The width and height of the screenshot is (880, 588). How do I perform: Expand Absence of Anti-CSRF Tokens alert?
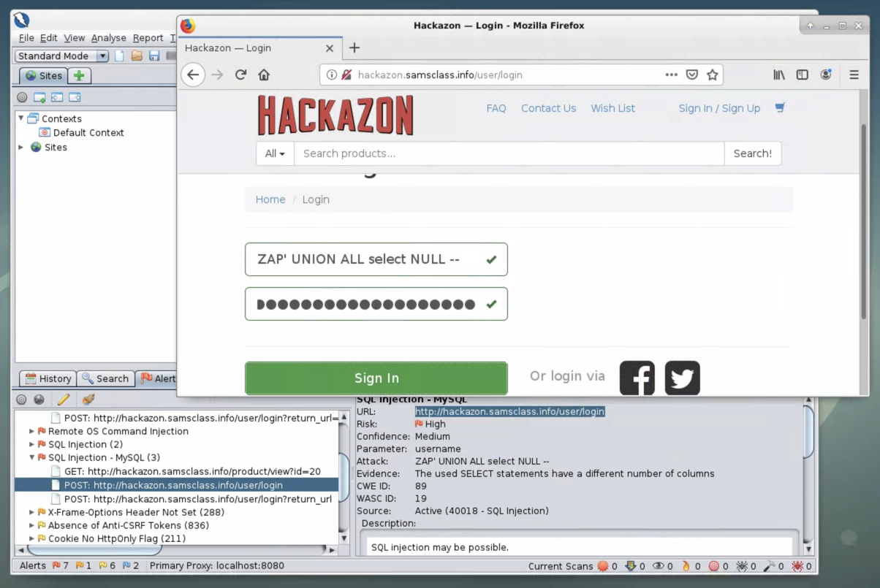point(31,525)
